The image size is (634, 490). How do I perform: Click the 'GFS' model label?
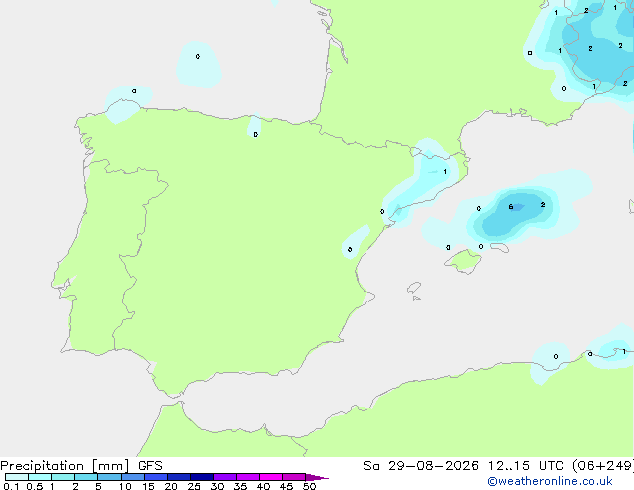[x=150, y=466]
